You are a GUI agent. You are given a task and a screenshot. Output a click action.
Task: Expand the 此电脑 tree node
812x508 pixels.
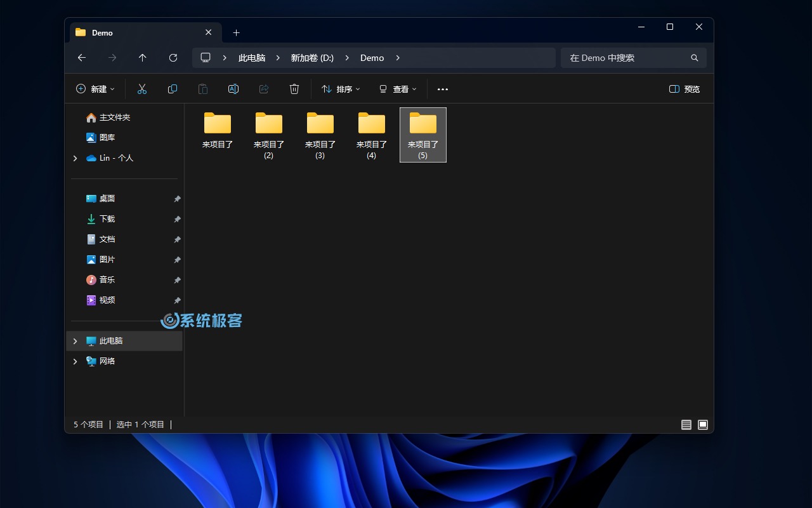coord(75,341)
